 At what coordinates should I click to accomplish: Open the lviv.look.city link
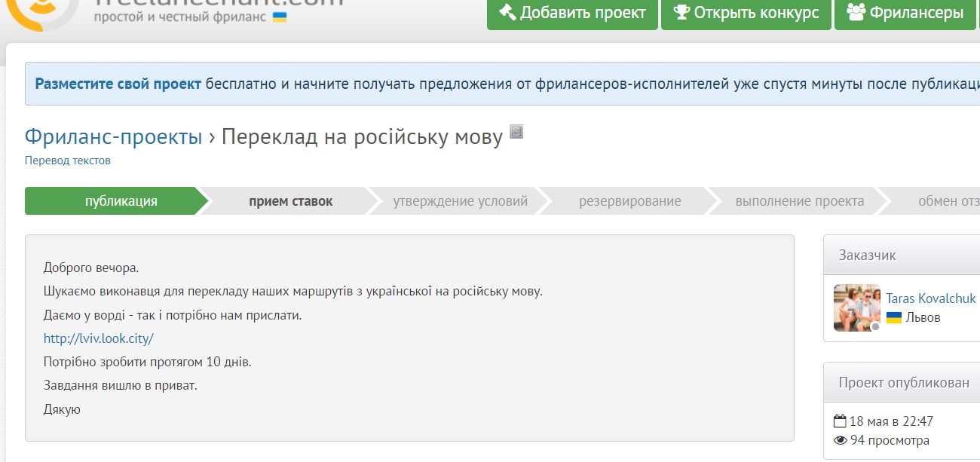click(98, 338)
